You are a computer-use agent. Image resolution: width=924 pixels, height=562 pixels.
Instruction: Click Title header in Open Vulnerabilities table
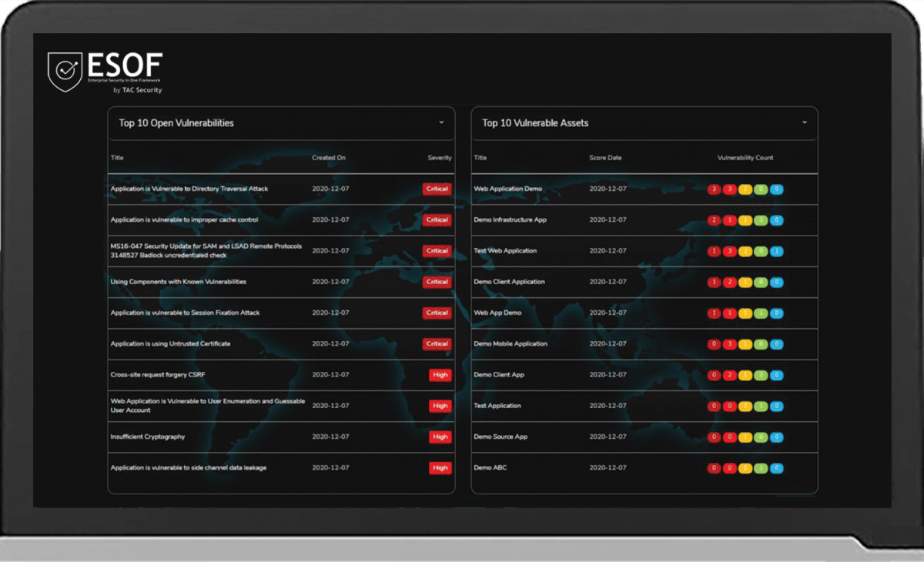pos(117,158)
